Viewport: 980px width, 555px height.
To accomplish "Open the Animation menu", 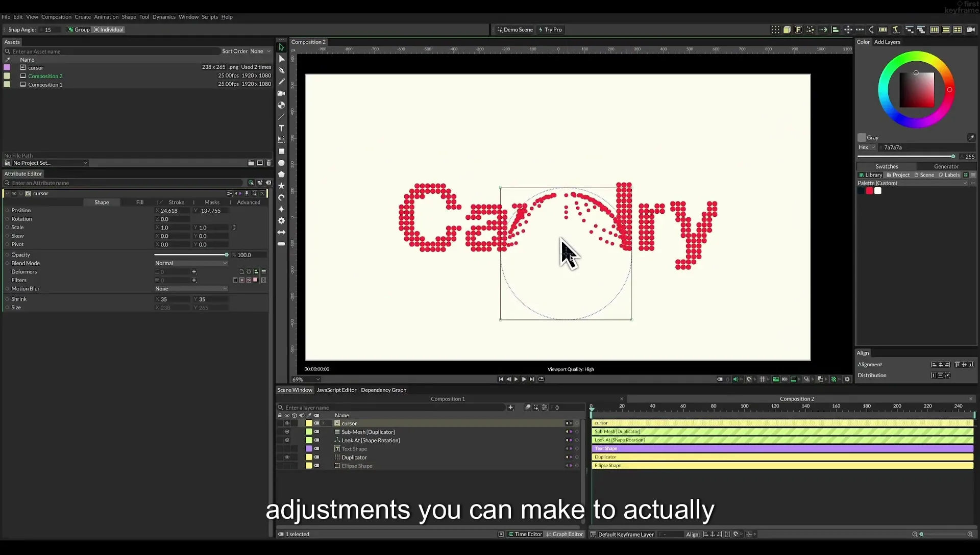I will point(106,17).
